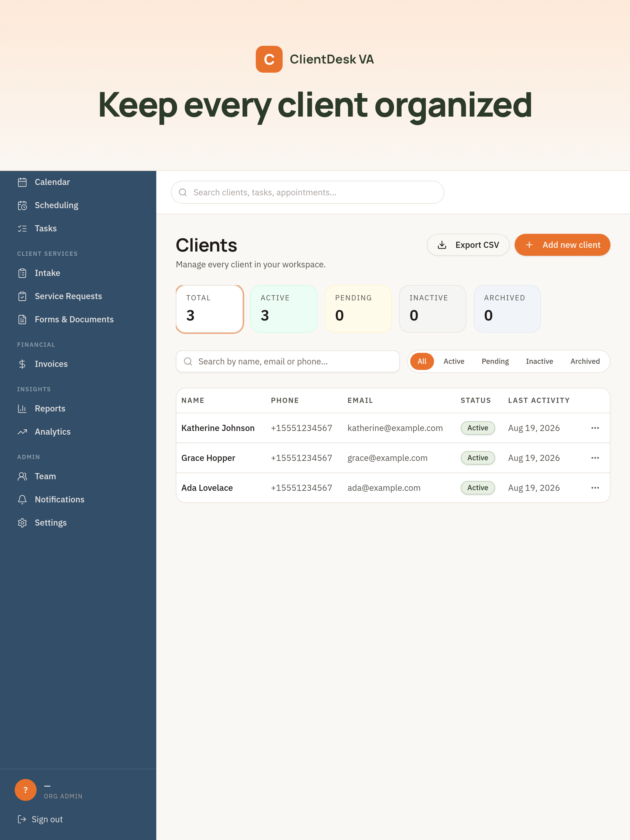Click the Sign out arrow icon

point(22,819)
